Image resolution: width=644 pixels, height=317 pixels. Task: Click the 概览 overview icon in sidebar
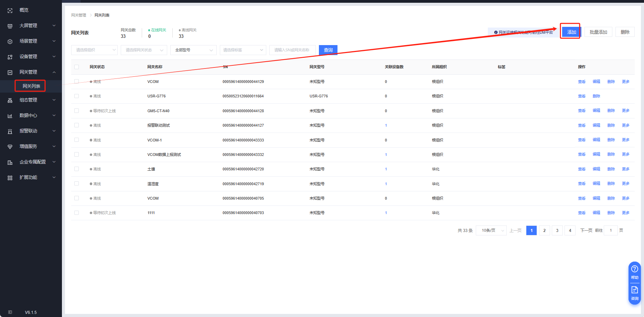coord(10,11)
